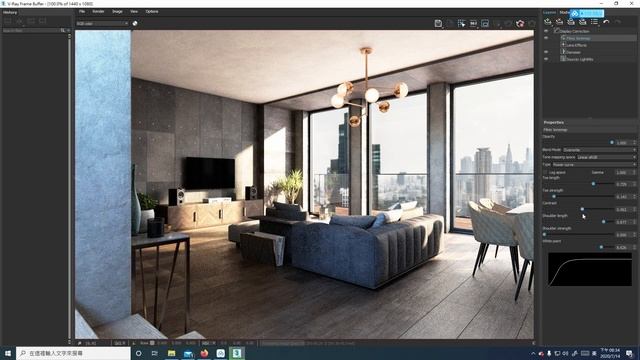Open the Render menu
This screenshot has width=640, height=360.
(x=98, y=11)
